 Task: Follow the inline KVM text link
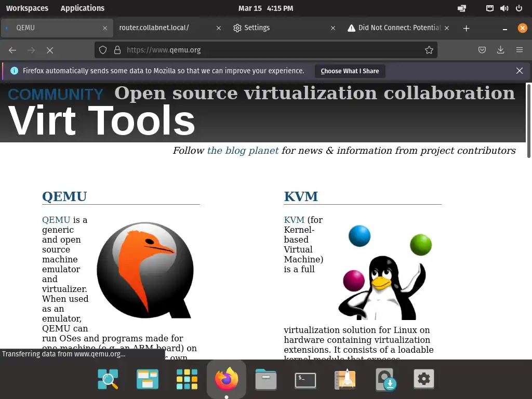[294, 220]
